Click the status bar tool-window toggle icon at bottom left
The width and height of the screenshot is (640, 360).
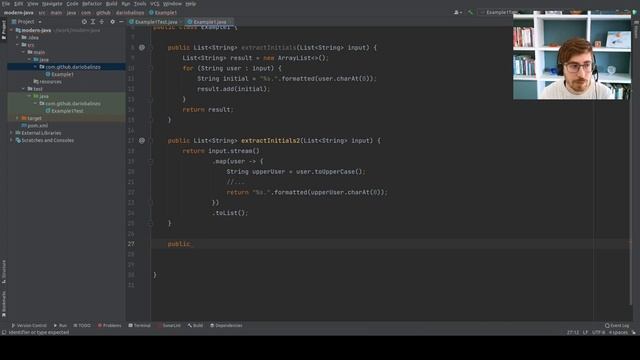4,333
